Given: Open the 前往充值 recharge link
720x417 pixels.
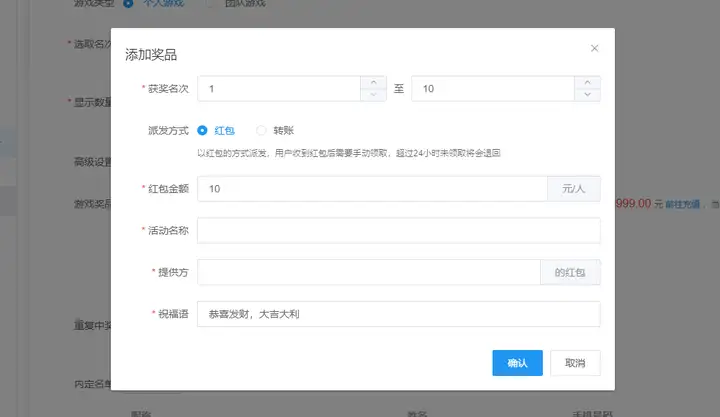Looking at the screenshot, I should point(682,204).
